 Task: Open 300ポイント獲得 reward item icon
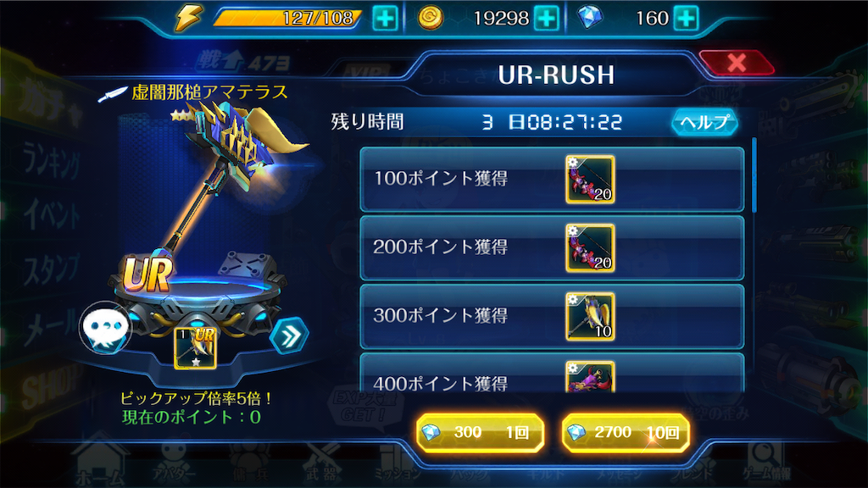tap(590, 317)
